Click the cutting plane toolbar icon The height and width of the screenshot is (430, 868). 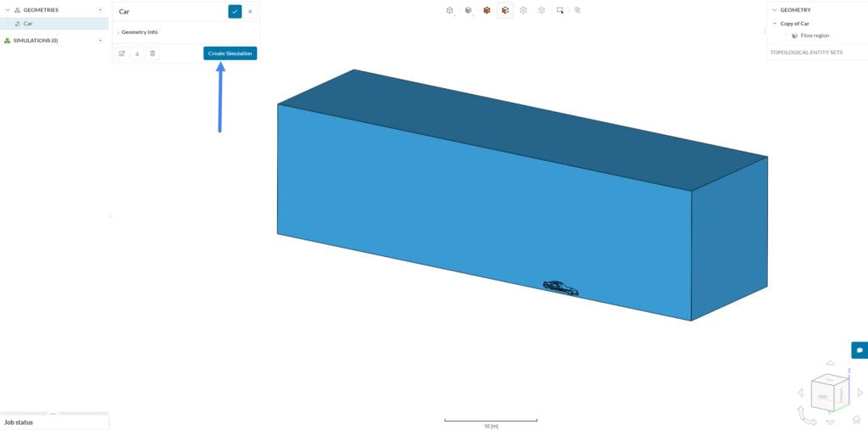tap(577, 10)
